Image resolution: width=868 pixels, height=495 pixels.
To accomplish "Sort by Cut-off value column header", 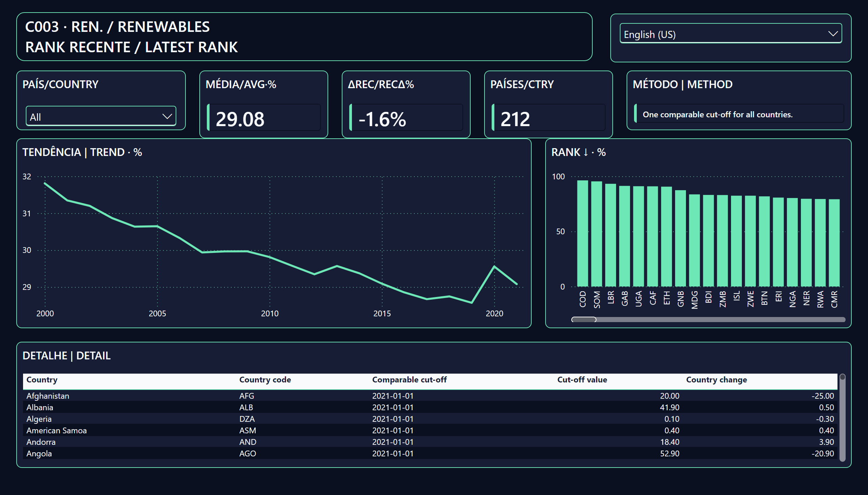I will [x=582, y=380].
